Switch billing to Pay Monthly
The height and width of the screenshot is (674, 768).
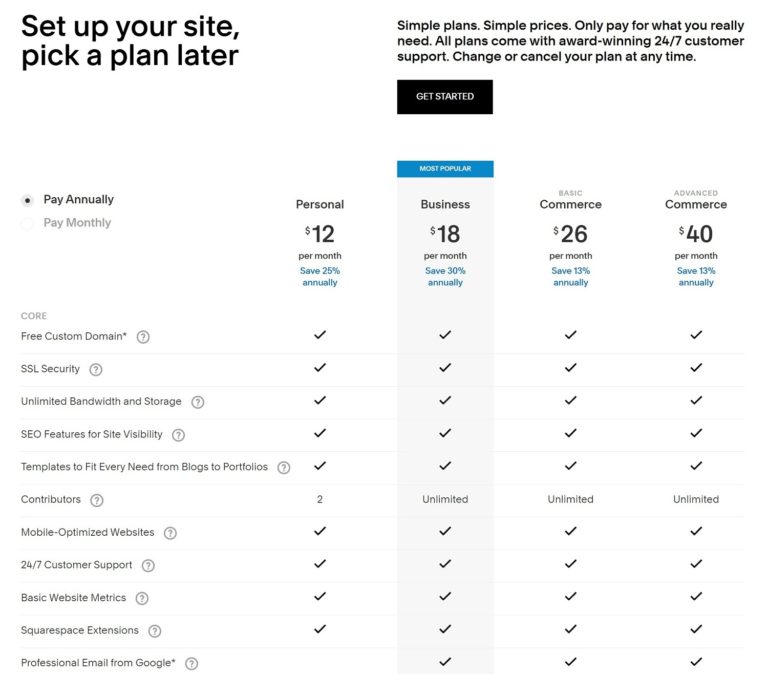[x=27, y=223]
